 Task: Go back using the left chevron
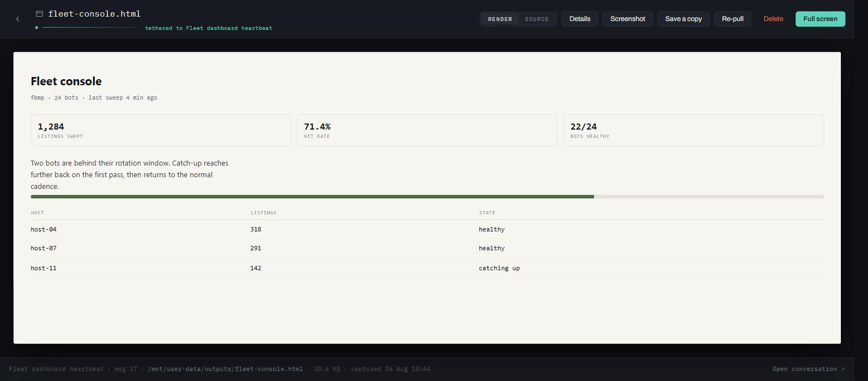18,19
